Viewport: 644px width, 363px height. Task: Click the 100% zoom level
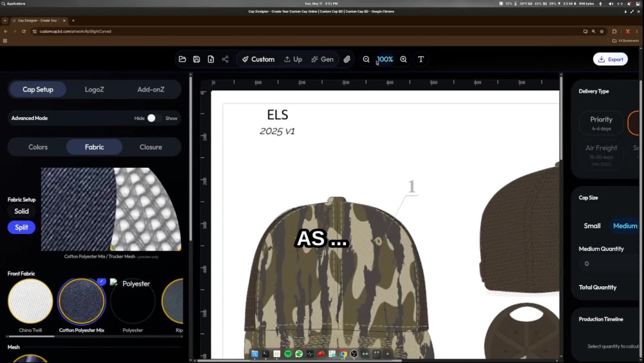(x=385, y=59)
